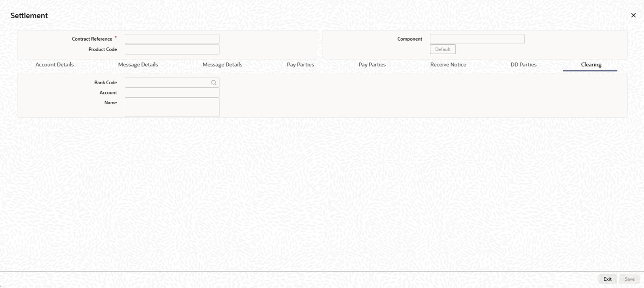Image resolution: width=644 pixels, height=288 pixels.
Task: Open the Bank Code search lookup
Action: pyautogui.click(x=214, y=83)
